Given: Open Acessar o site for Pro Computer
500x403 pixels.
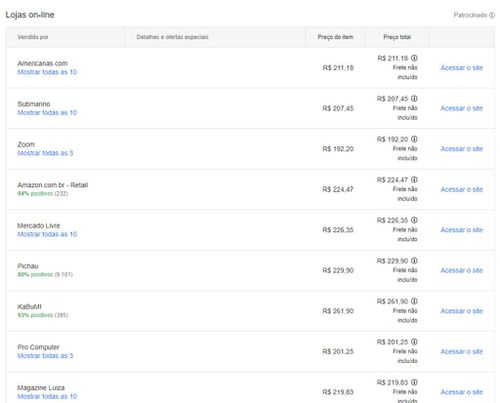Looking at the screenshot, I should (x=462, y=351).
